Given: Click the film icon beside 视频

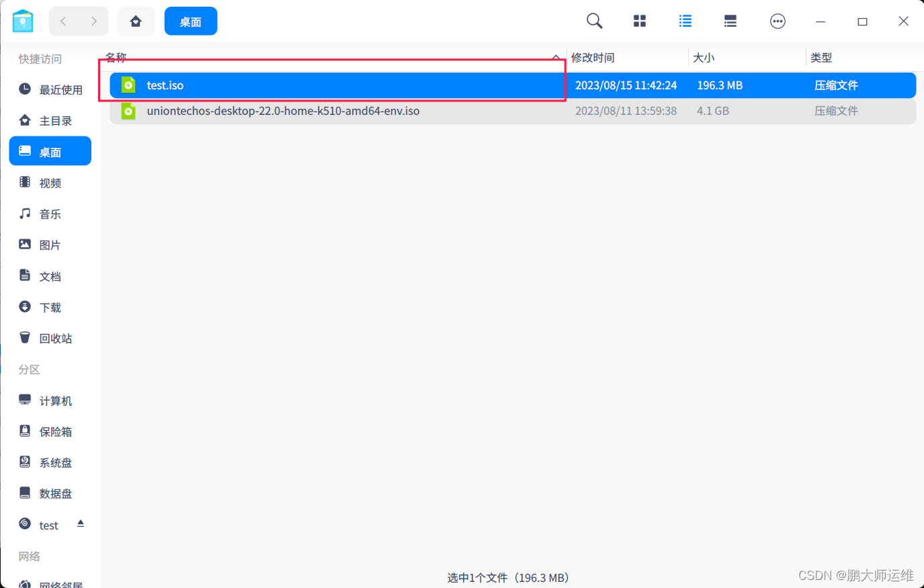Looking at the screenshot, I should click(x=25, y=182).
